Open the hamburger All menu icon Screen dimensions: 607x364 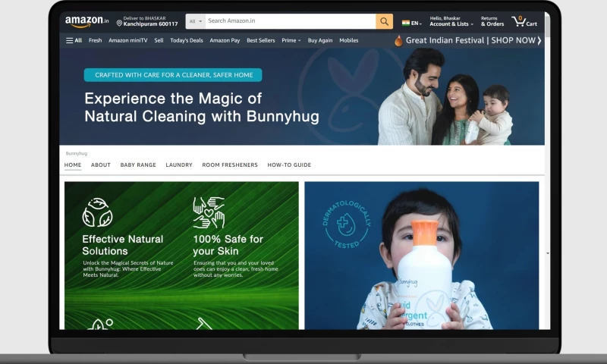pyautogui.click(x=69, y=41)
